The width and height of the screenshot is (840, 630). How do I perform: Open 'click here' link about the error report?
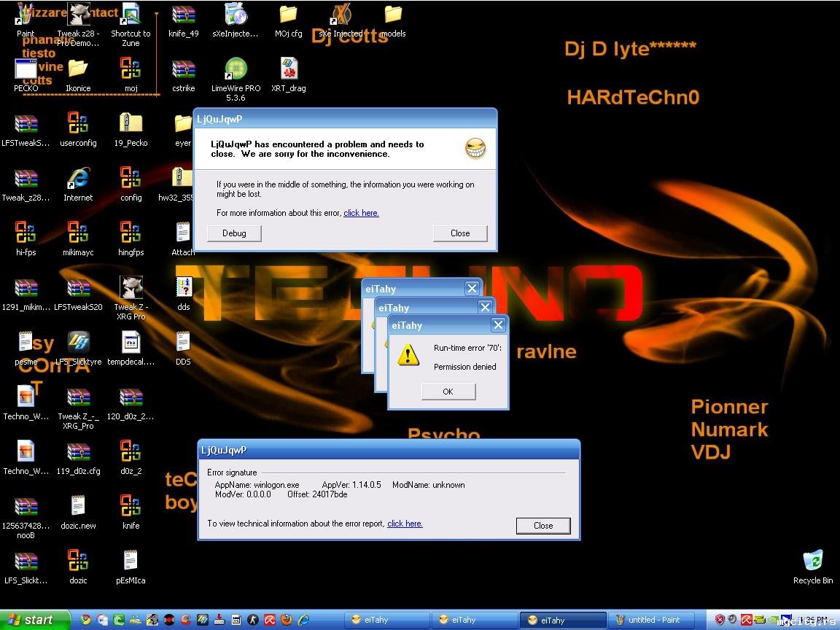405,524
